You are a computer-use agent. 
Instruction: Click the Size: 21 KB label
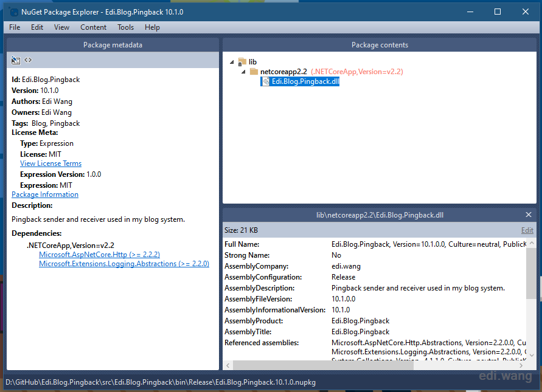(241, 230)
